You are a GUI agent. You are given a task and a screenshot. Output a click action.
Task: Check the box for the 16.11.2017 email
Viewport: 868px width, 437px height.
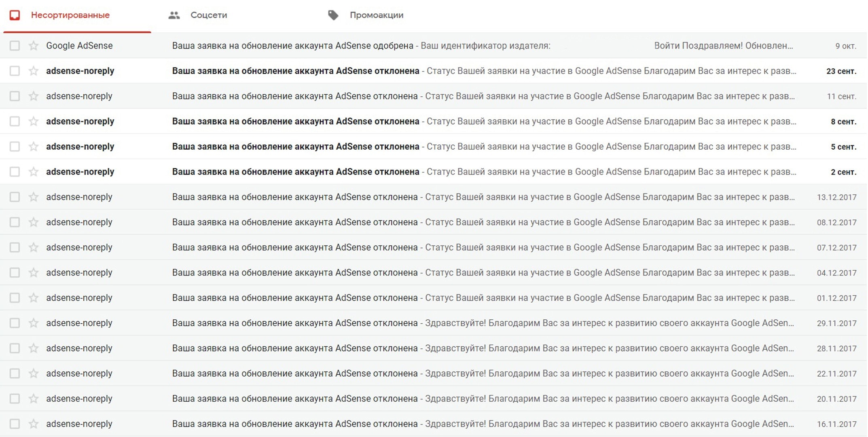click(15, 424)
